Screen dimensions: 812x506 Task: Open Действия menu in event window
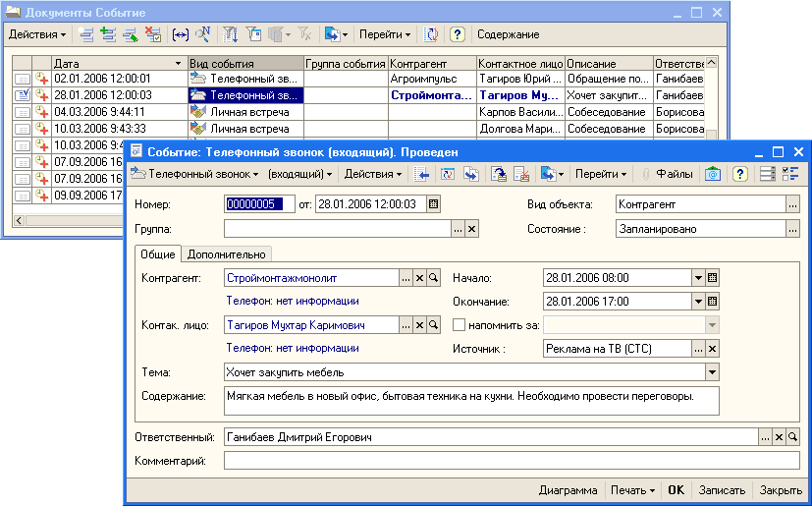coord(373,174)
